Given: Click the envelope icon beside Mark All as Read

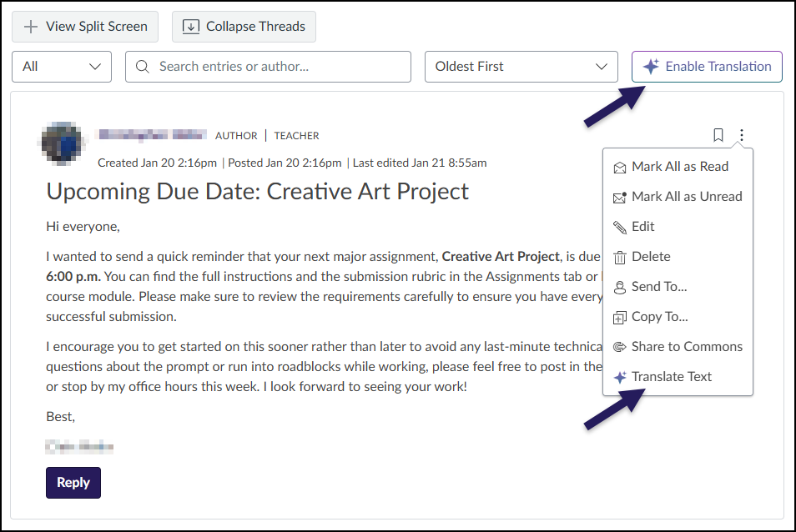Looking at the screenshot, I should click(619, 166).
